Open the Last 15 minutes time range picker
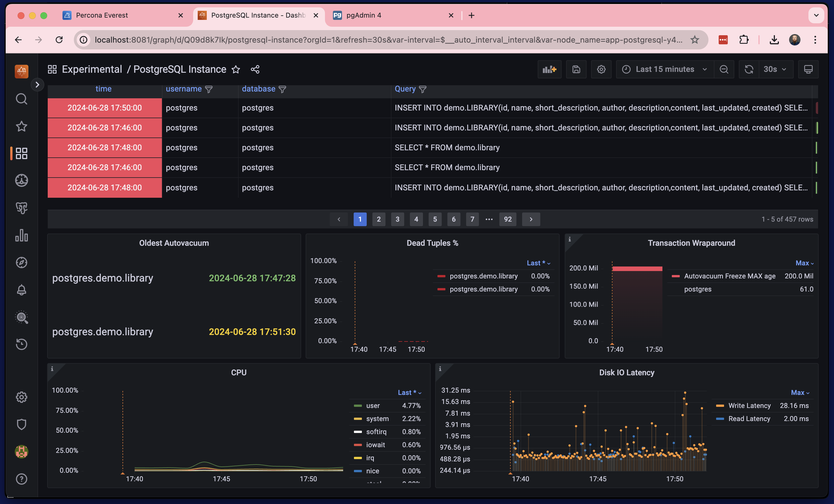The image size is (834, 504). [664, 69]
